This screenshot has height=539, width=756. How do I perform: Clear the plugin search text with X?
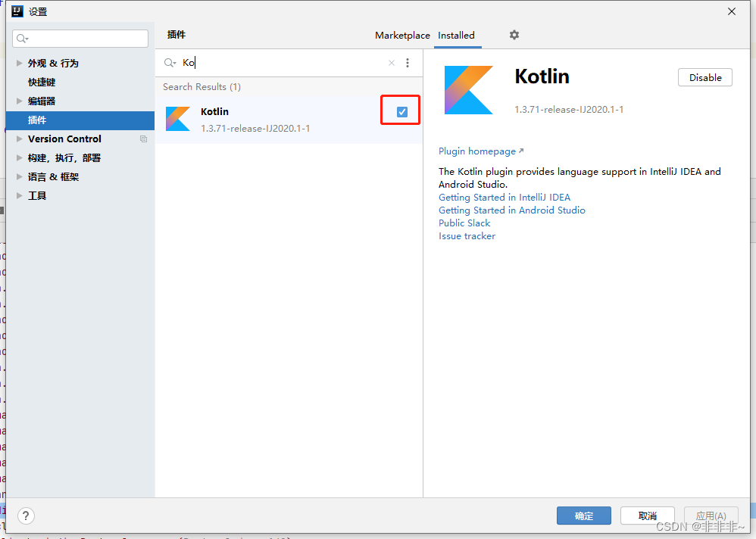click(x=392, y=63)
